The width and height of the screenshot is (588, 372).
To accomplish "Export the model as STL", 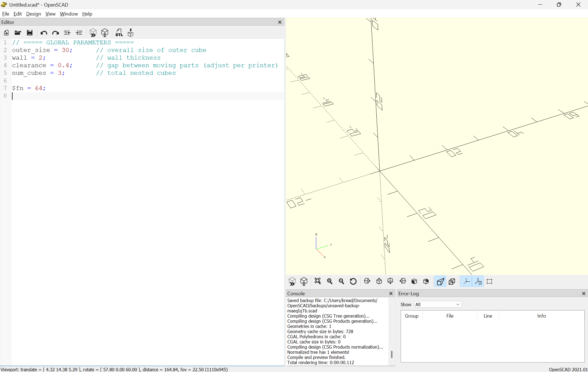I will point(119,33).
